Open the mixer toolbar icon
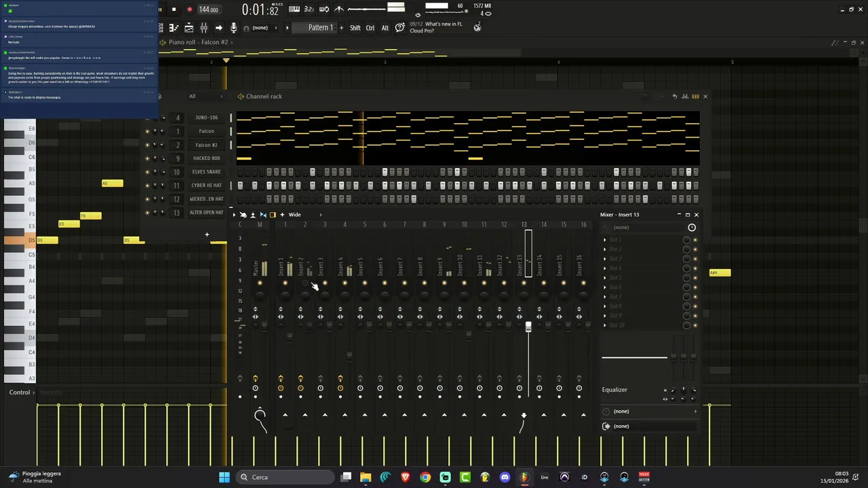The width and height of the screenshot is (868, 488). tap(203, 28)
